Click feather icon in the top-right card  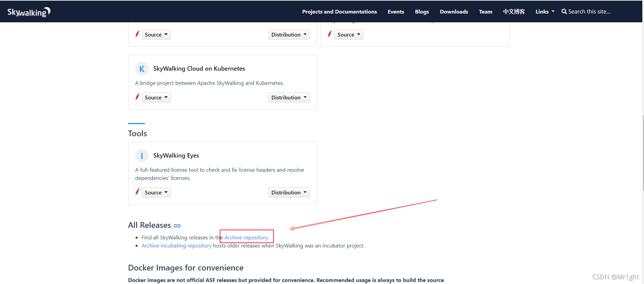(x=330, y=34)
